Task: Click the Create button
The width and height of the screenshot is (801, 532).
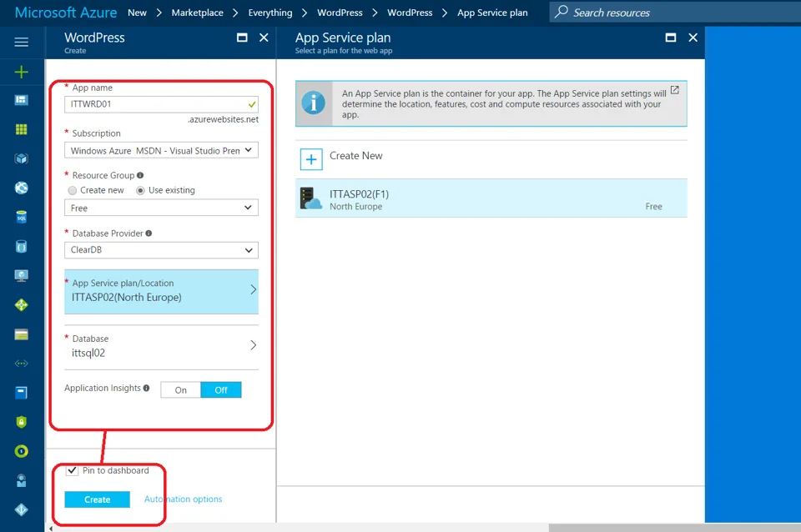Action: (x=97, y=499)
